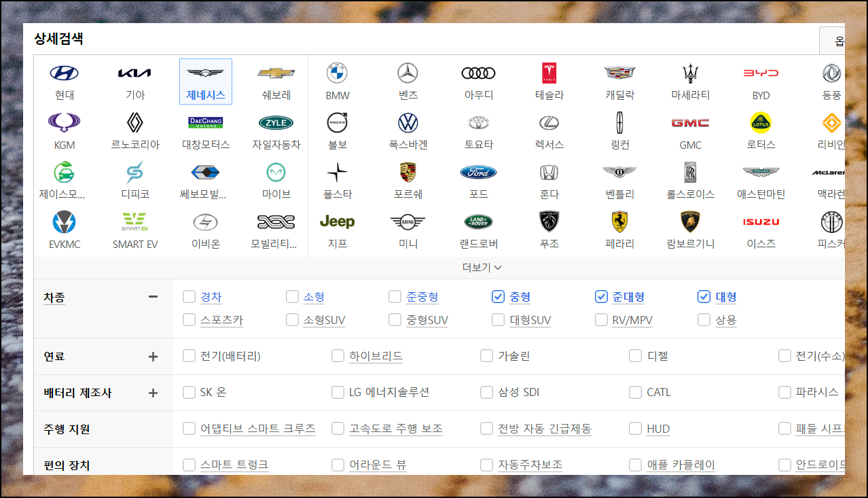Tick the 어라운드 뷰 checkbox

pyautogui.click(x=338, y=465)
